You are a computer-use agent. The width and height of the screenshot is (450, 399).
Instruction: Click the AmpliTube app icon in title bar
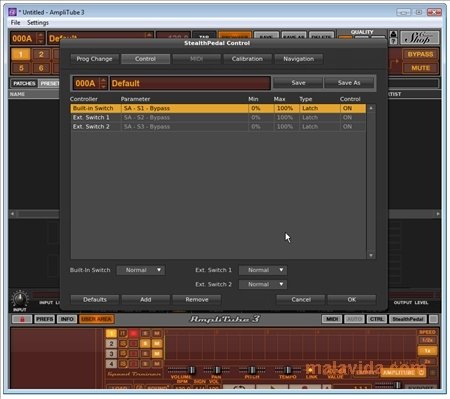click(x=12, y=12)
